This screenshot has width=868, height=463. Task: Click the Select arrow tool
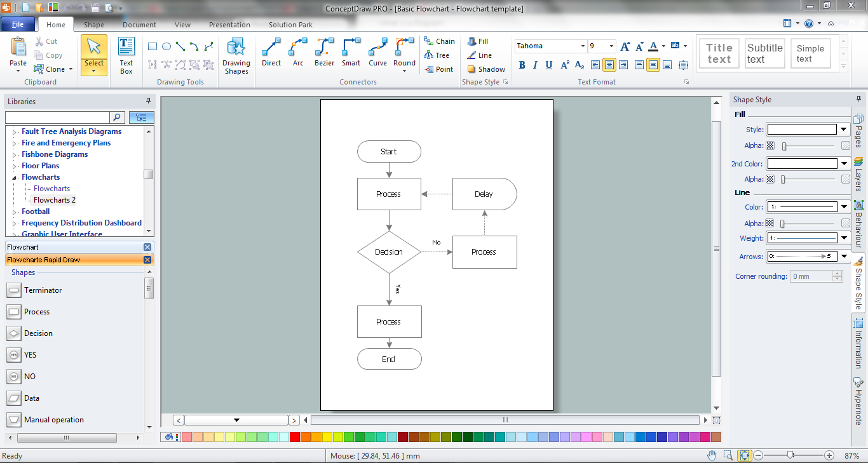point(94,55)
